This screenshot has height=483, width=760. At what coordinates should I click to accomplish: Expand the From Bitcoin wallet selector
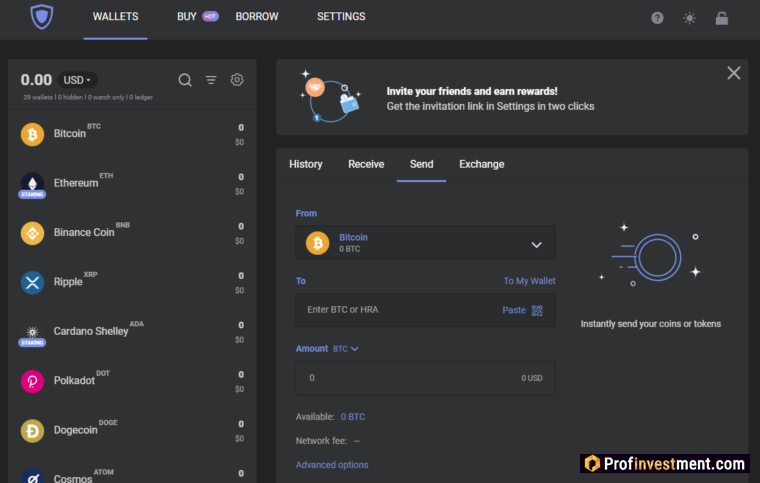pos(425,243)
